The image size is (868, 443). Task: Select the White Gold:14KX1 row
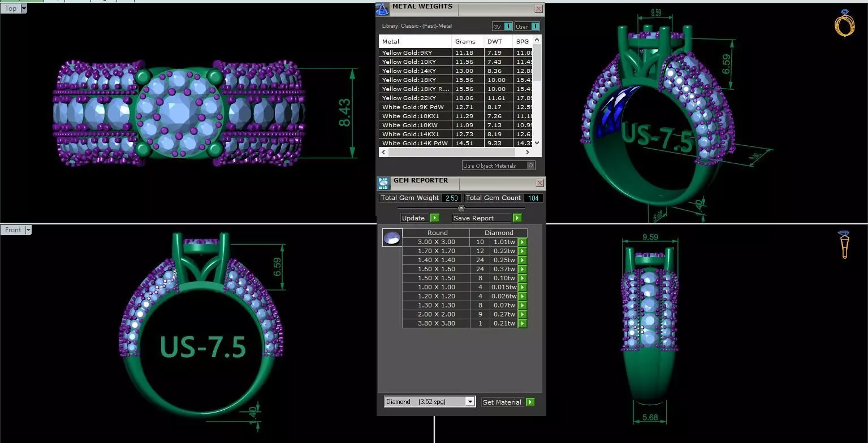pos(456,134)
